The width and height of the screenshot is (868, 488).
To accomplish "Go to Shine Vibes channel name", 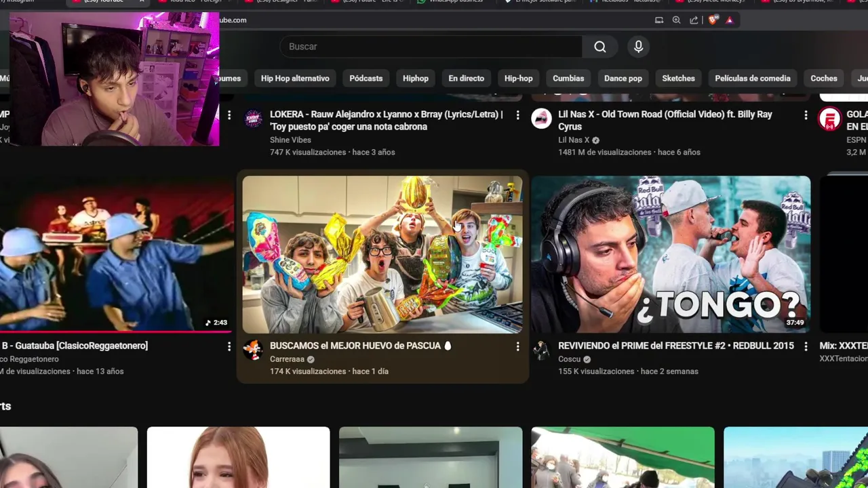I will 290,140.
